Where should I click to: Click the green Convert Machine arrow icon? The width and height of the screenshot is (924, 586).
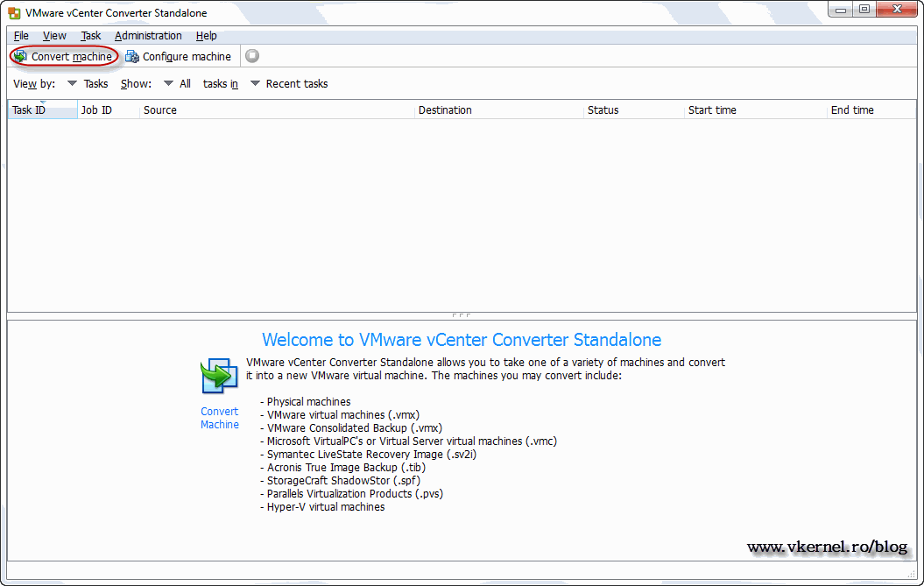point(218,377)
